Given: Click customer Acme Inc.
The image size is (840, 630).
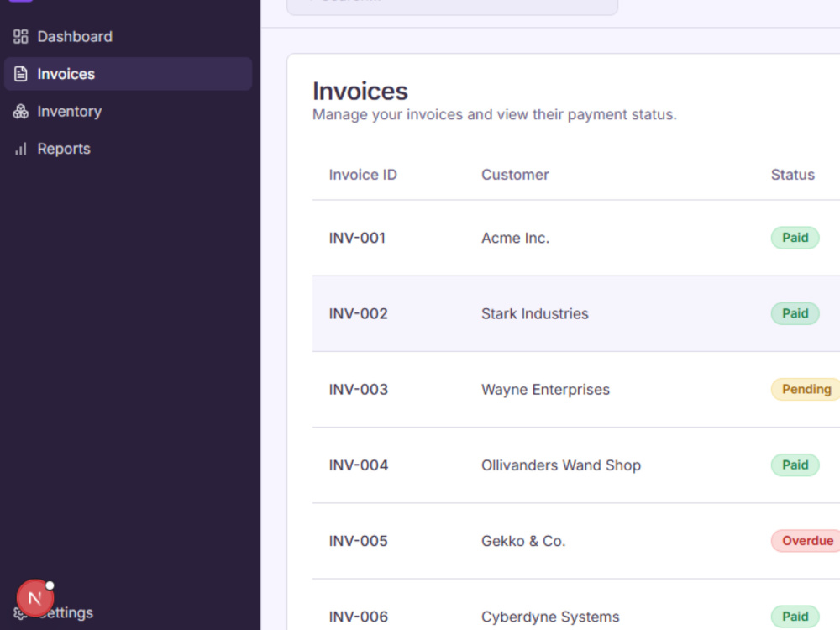Looking at the screenshot, I should [516, 238].
